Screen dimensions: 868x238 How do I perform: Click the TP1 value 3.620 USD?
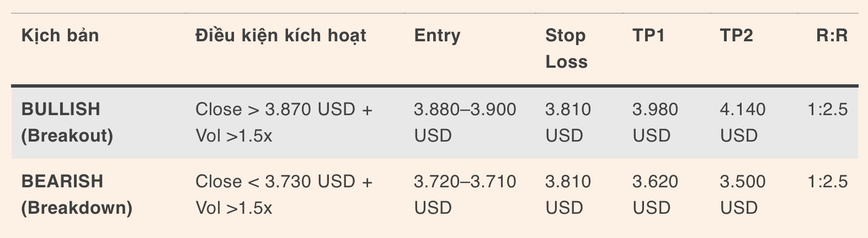pos(655,194)
